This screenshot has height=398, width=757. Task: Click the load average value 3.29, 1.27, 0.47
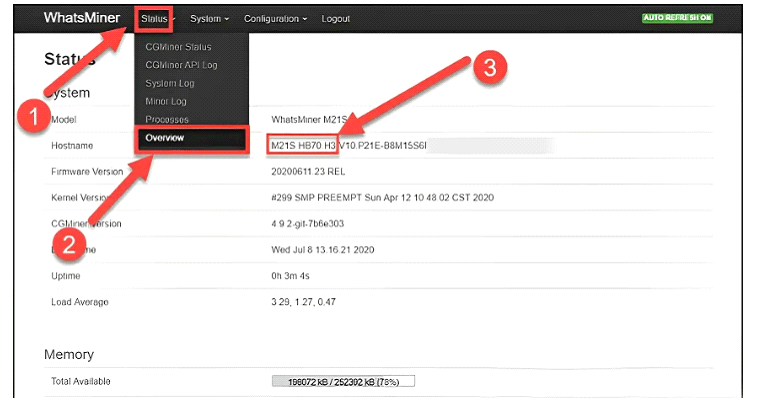pyautogui.click(x=303, y=302)
